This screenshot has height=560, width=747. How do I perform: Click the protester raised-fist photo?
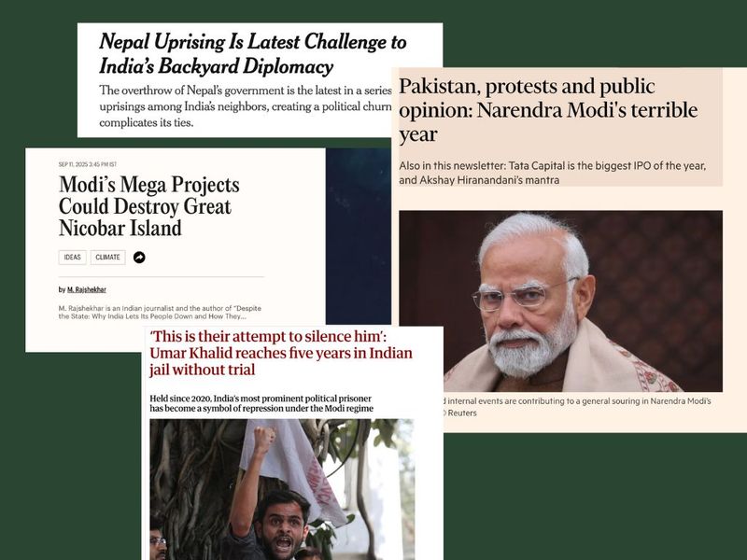tap(282, 489)
